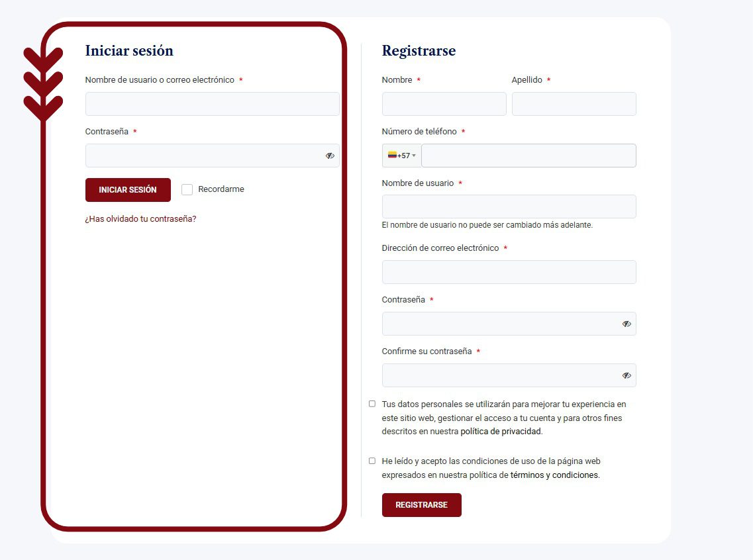Expand the +57 country code dropdown arrow

(414, 156)
